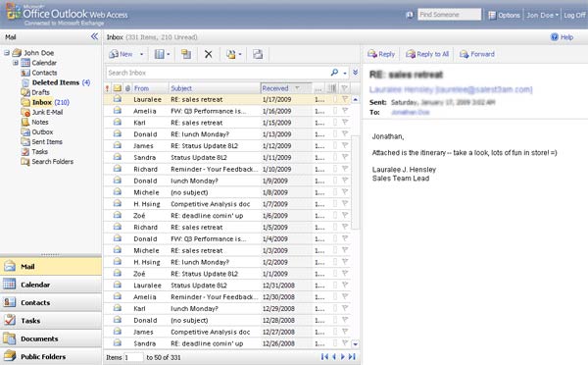The image size is (588, 365).
Task: Sort by importance column icon
Action: 107,88
